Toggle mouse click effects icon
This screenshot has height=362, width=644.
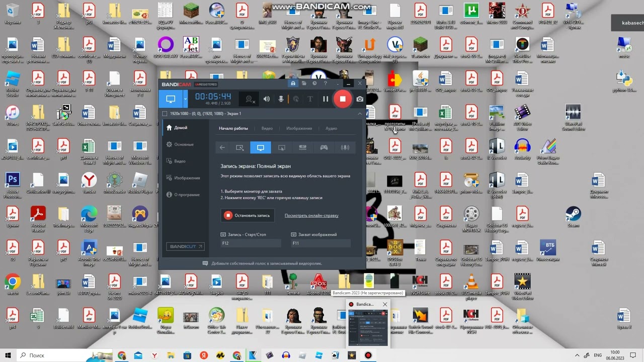coord(296,99)
